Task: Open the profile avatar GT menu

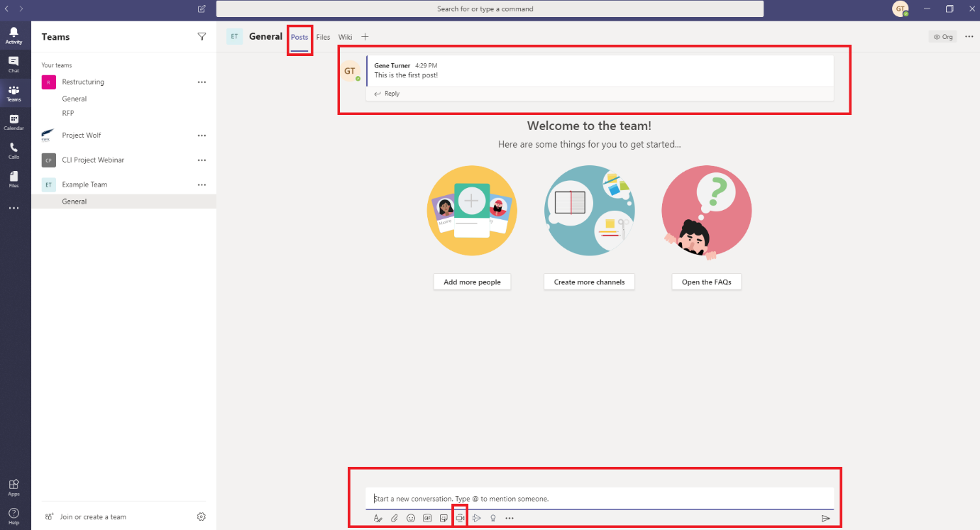Action: [x=900, y=9]
